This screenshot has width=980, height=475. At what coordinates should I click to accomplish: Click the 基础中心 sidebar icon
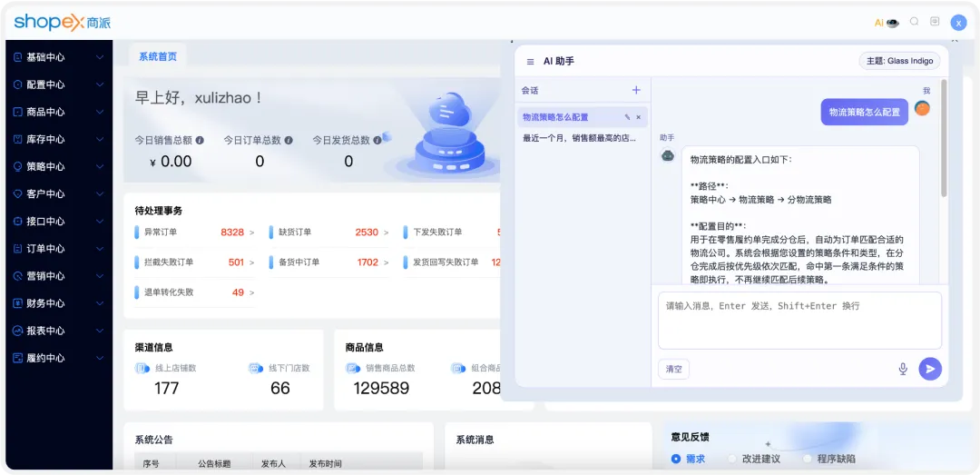coord(17,57)
